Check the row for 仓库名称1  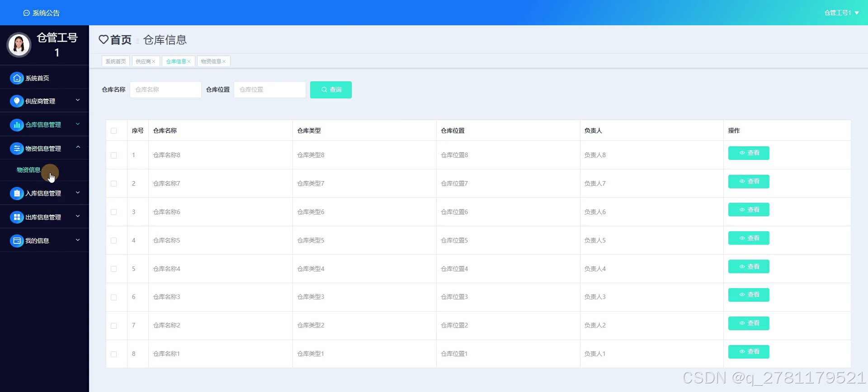(x=114, y=355)
